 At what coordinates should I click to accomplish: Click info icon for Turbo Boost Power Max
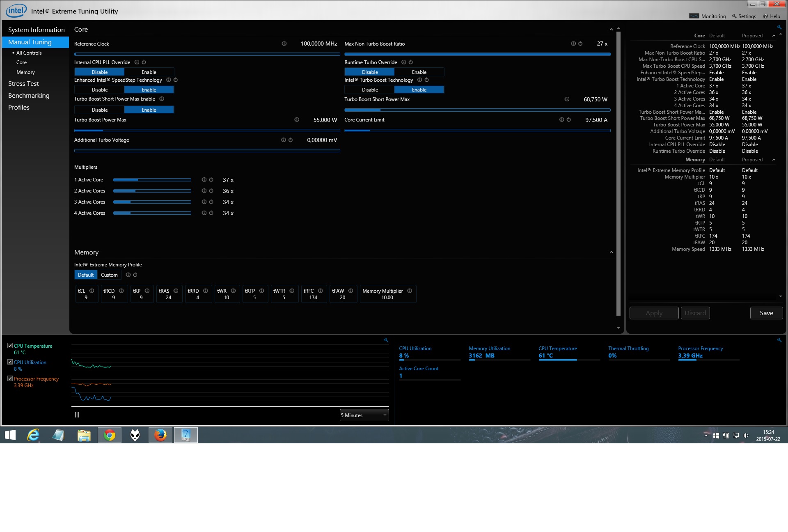(297, 120)
